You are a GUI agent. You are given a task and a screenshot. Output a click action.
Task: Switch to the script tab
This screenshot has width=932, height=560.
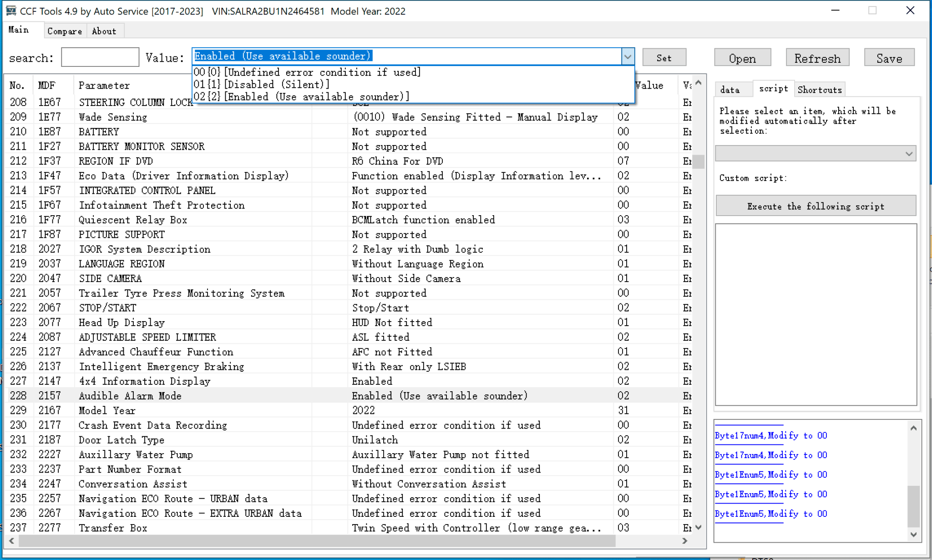pyautogui.click(x=774, y=88)
